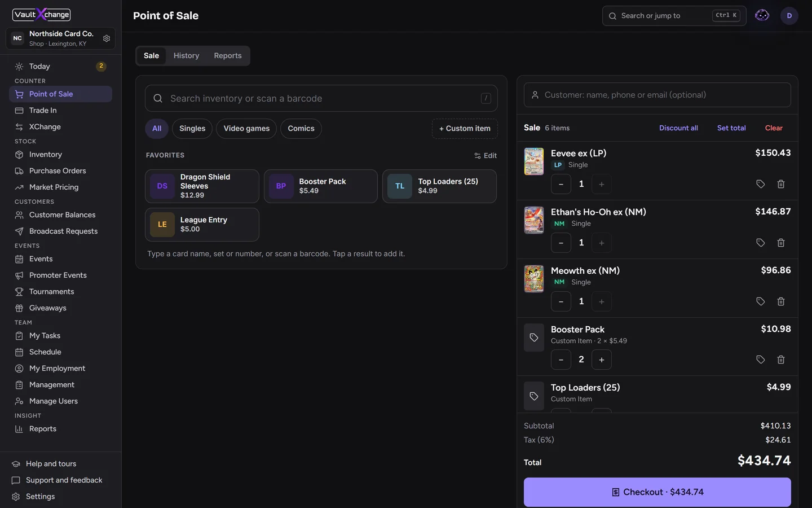Select the Singles filter chip
Screen dimensions: 812x508
(192, 129)
